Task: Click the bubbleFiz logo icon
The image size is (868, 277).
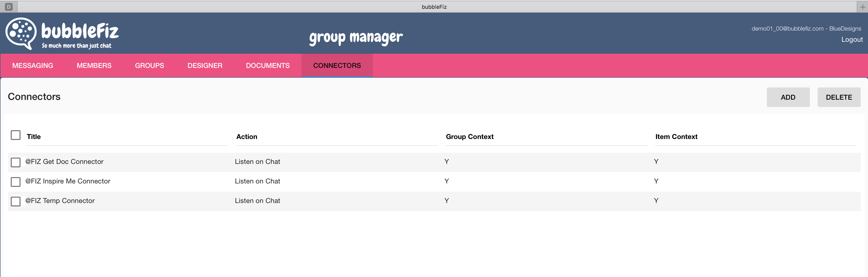Action: coord(21,33)
